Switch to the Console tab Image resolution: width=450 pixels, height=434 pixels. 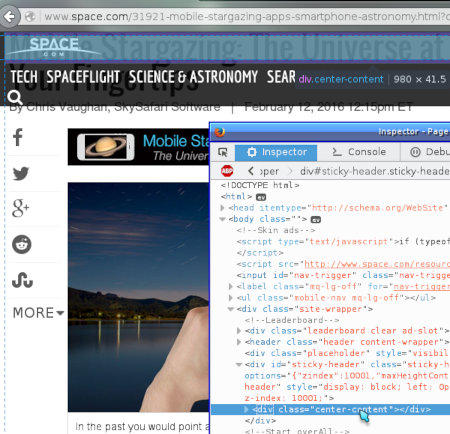coord(359,152)
